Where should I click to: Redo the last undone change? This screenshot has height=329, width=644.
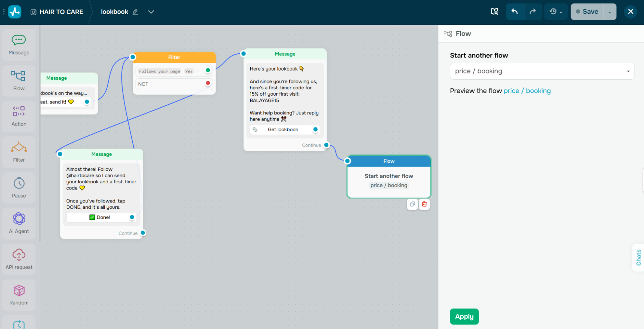click(533, 12)
